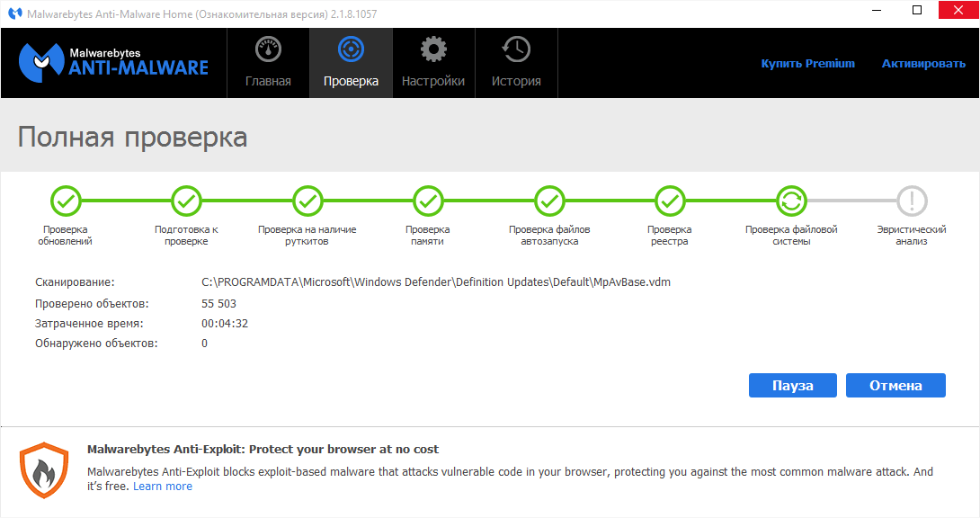Screen dimensions: 980x518
Task: Click the gear icon above Настройки
Action: (433, 49)
